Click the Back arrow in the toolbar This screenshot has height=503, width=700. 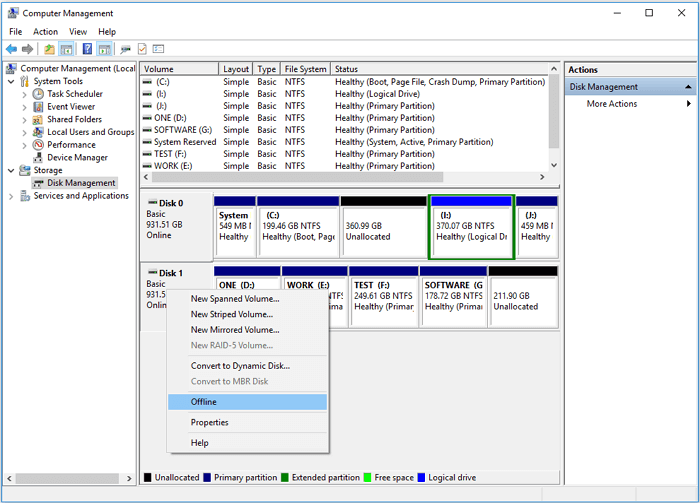(11, 49)
